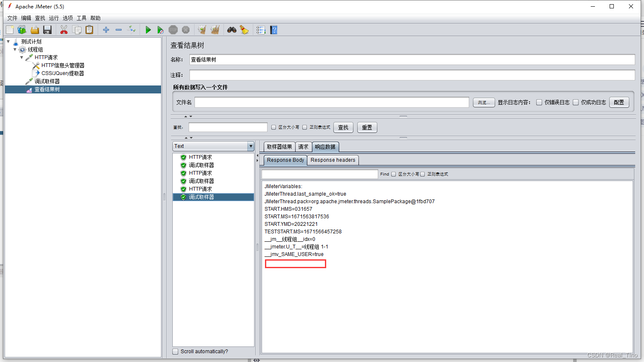The height and width of the screenshot is (362, 644).
Task: Click the 注释 input field
Action: point(412,75)
